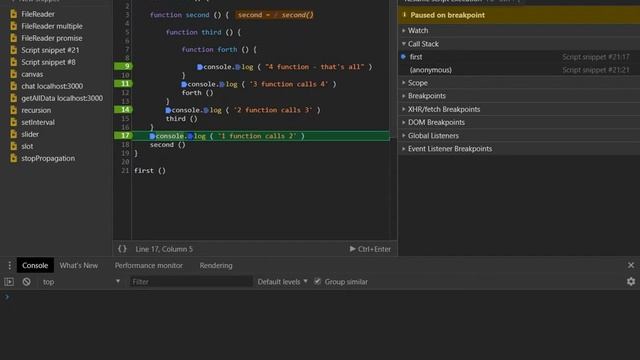Open the FileReader promise snippet
This screenshot has width=640, height=360.
(x=51, y=38)
